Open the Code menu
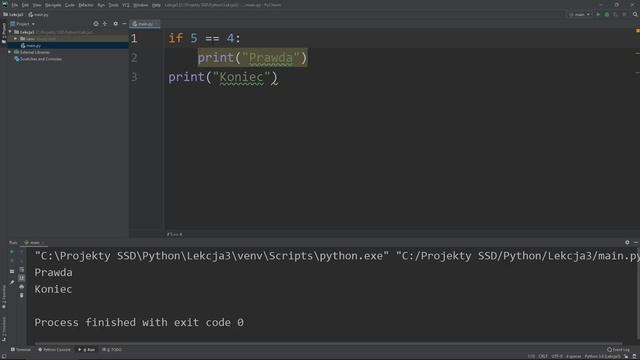This screenshot has height=360, width=640. point(70,5)
